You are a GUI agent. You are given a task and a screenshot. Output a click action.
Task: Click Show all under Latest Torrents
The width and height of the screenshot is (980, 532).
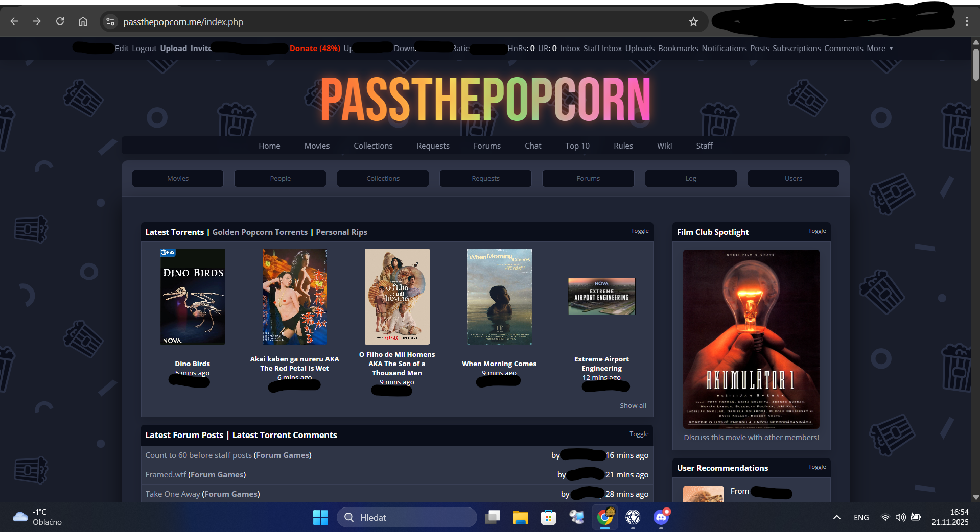[633, 405]
